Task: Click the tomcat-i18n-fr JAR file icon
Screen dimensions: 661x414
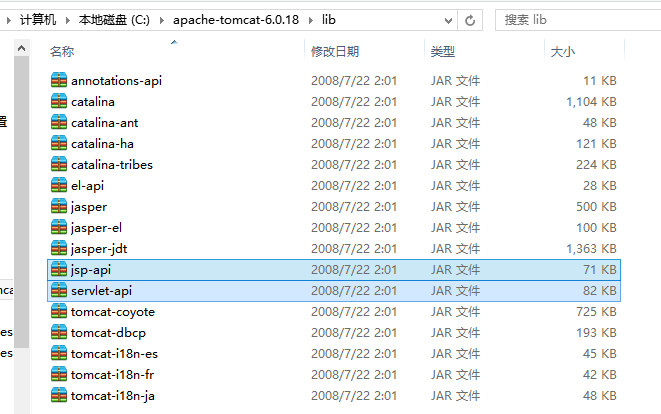Action: pyautogui.click(x=59, y=374)
